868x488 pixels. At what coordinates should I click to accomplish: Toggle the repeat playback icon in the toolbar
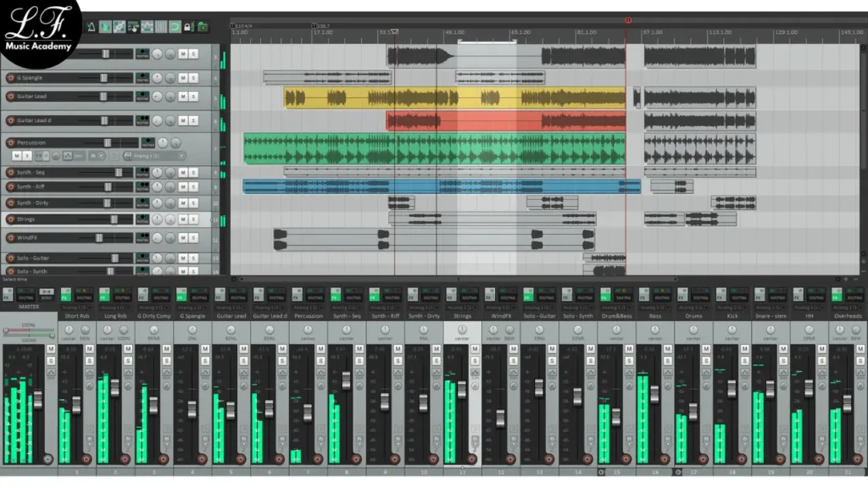click(x=175, y=25)
